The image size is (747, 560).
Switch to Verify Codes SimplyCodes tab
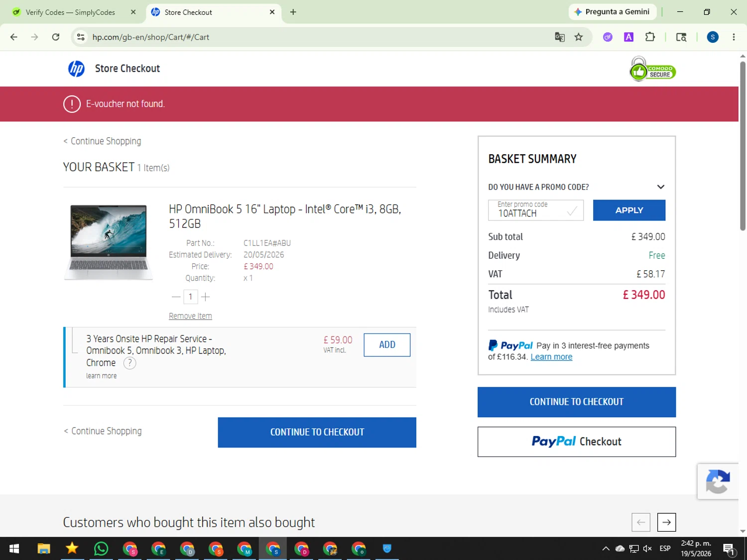[70, 12]
